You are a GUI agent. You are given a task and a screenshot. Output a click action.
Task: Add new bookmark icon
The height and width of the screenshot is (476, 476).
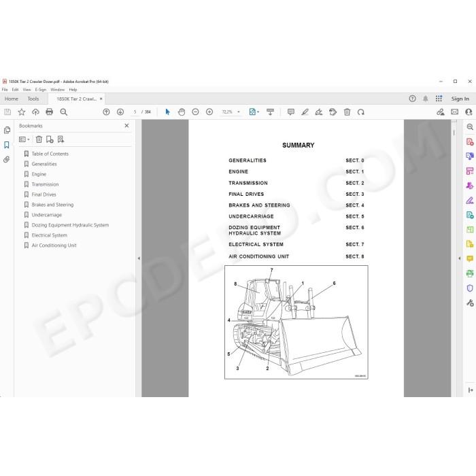click(x=50, y=139)
